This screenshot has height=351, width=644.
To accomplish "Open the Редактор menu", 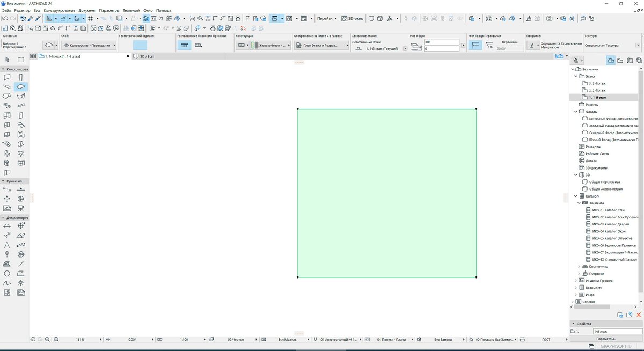I will [22, 11].
